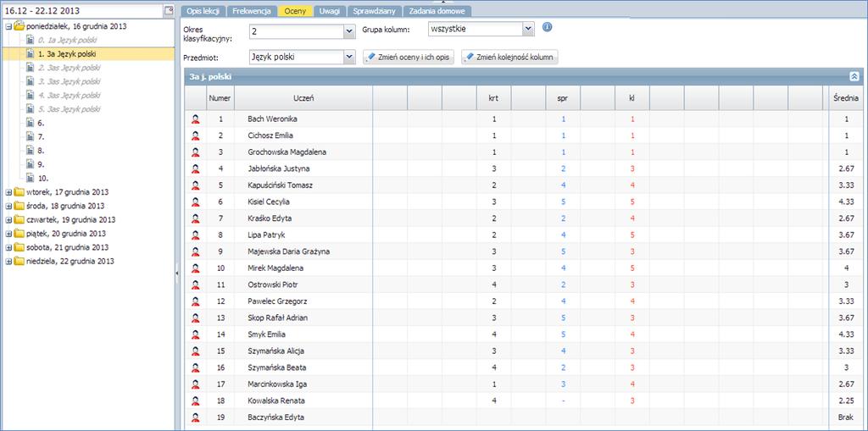The height and width of the screenshot is (431, 868).
Task: Click Ostrowski Piotr's krt grade 4
Action: (494, 285)
